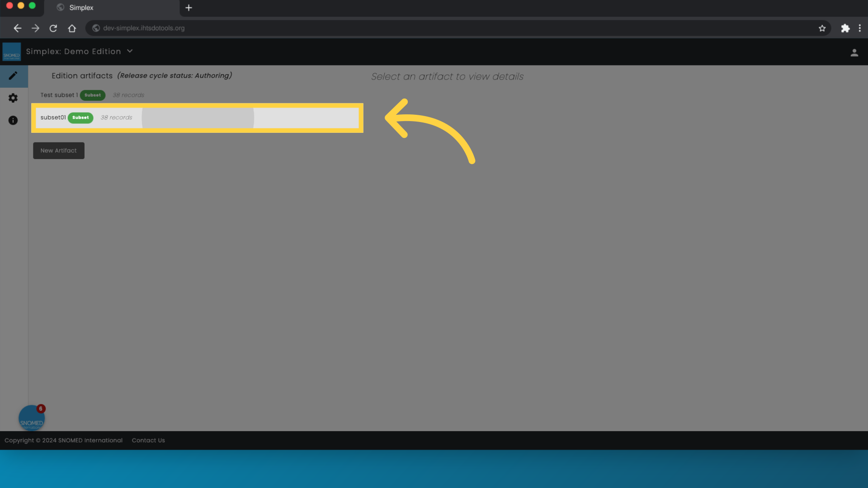Image resolution: width=868 pixels, height=488 pixels.
Task: Click the browser back arrow icon
Action: (17, 28)
